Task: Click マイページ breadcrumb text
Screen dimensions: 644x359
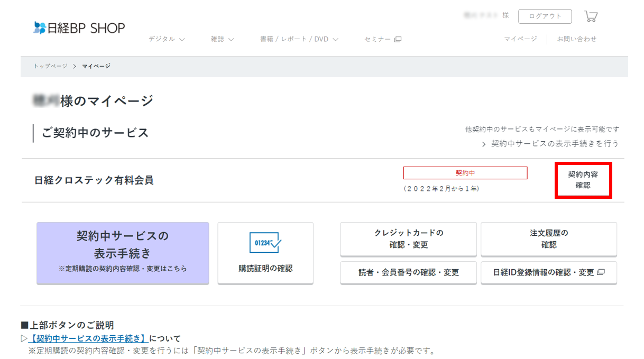Action: (96, 66)
